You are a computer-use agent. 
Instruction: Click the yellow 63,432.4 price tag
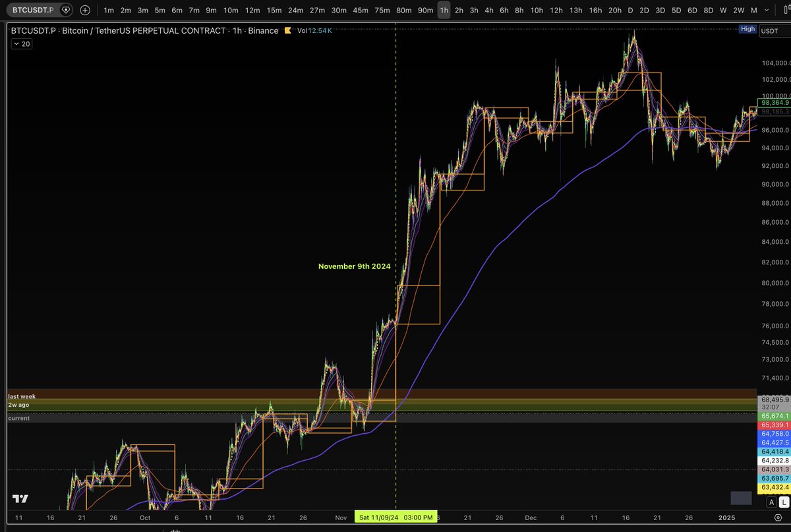775,487
